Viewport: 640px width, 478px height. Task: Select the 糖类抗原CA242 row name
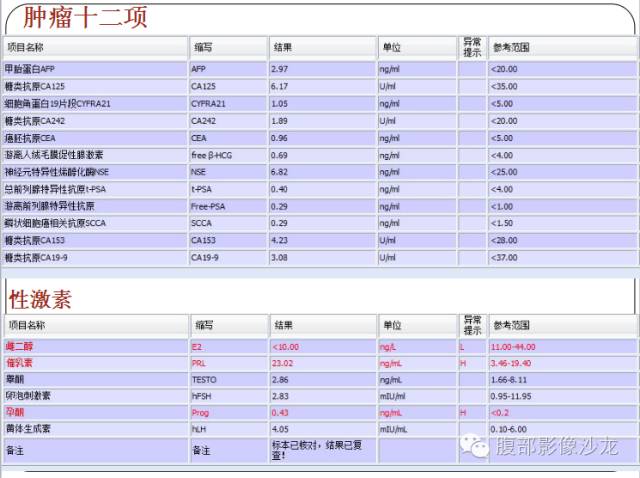(x=34, y=121)
